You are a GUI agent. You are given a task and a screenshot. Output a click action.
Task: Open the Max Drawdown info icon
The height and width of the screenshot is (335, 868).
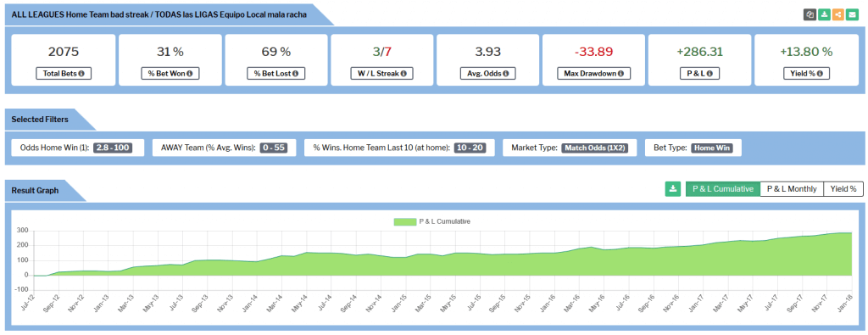620,74
